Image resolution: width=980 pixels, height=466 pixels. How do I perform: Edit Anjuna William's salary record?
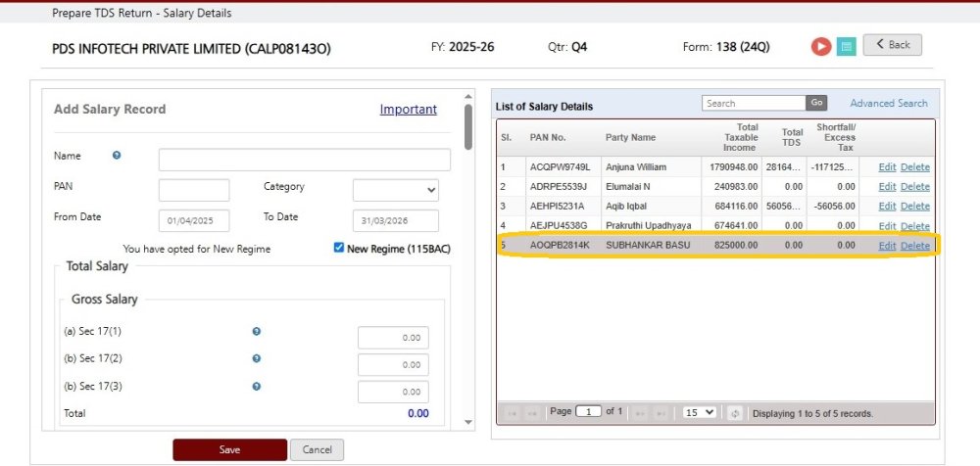click(887, 167)
